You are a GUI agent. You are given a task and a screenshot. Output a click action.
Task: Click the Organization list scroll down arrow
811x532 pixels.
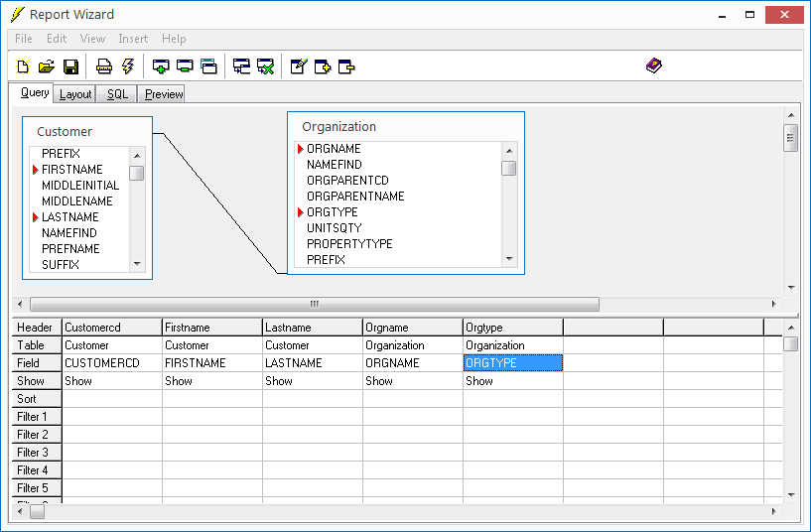coord(509,259)
